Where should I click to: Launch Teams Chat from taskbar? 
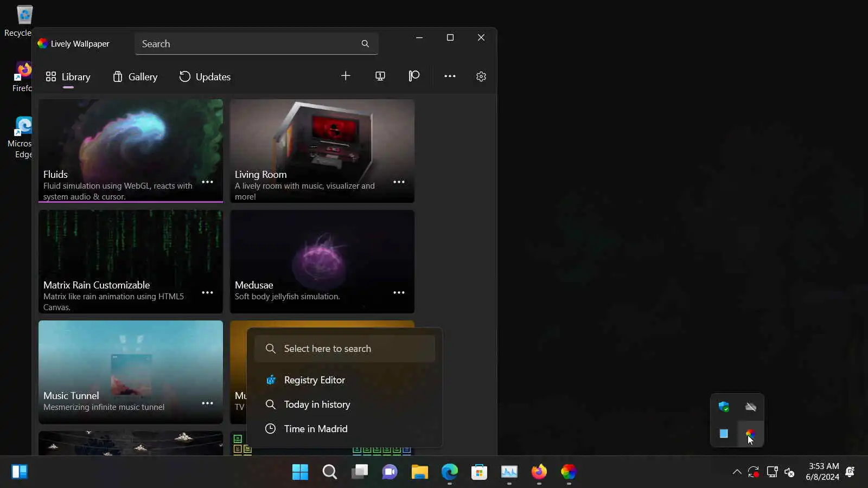(390, 472)
